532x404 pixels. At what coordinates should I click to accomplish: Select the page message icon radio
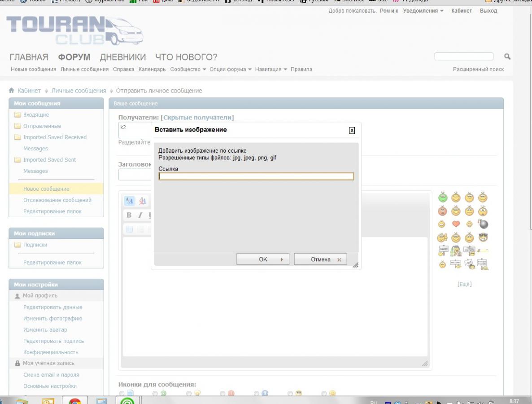click(x=122, y=394)
